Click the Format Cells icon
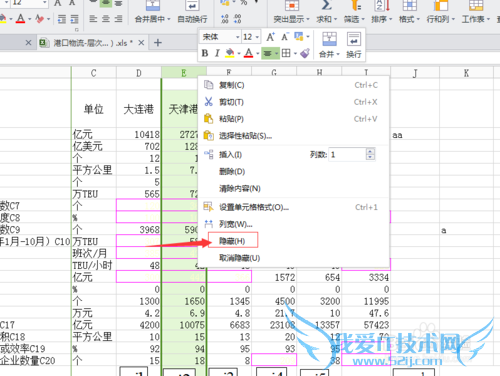 click(x=209, y=207)
